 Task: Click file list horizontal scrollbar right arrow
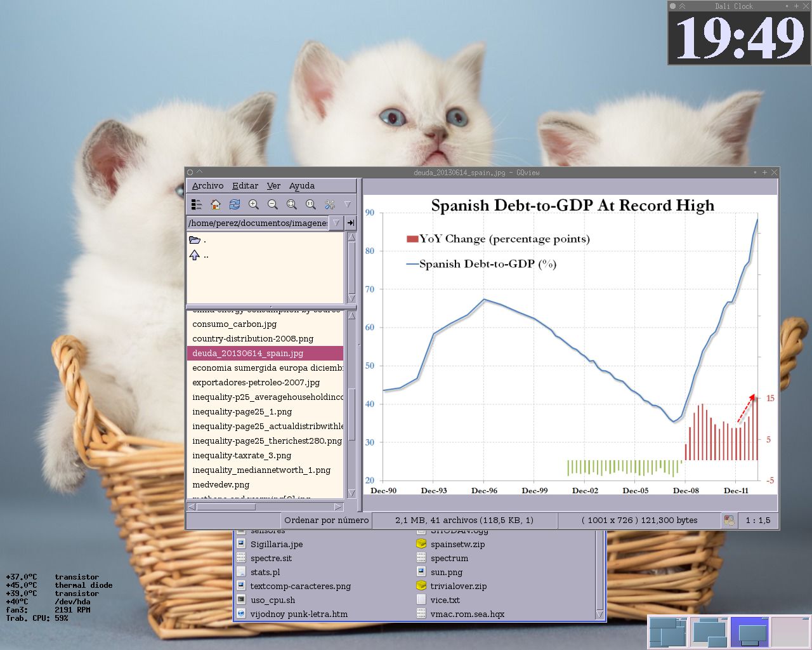338,507
